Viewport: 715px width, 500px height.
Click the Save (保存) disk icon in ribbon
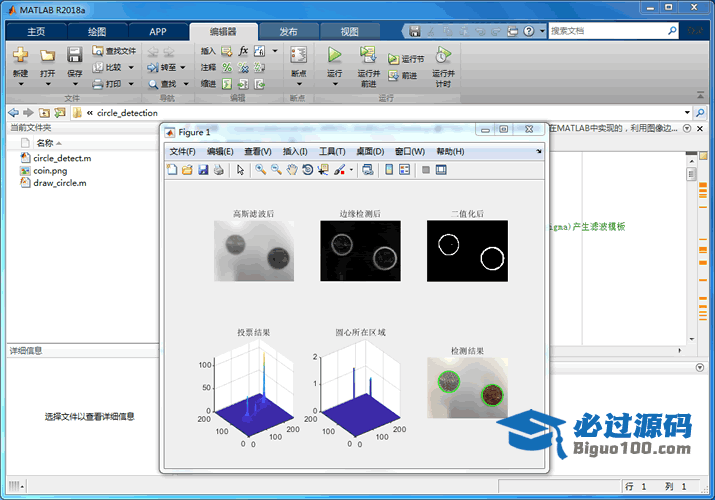coord(75,55)
